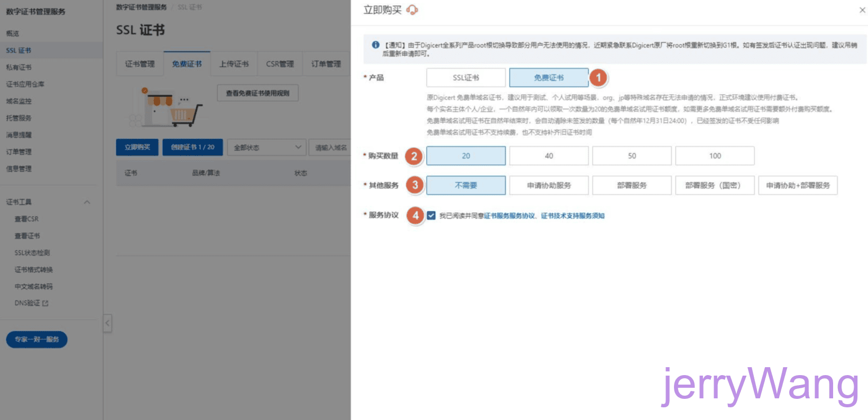Click 专家一对一服务 button

pos(36,339)
